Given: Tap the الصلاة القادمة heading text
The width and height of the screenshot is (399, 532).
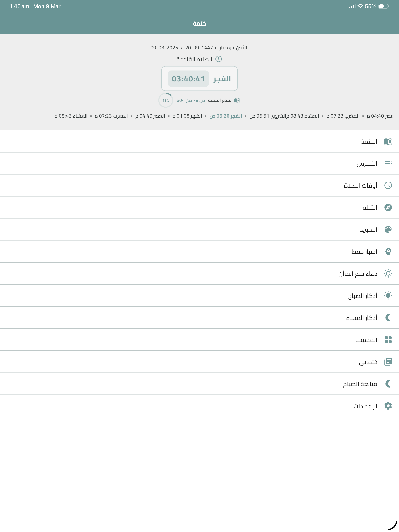Looking at the screenshot, I should pyautogui.click(x=194, y=59).
